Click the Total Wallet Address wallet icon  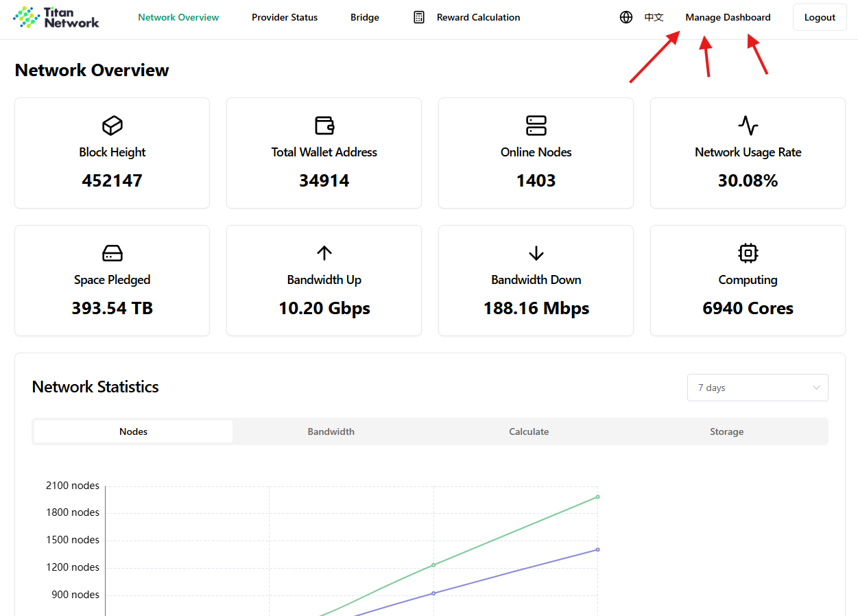324,126
